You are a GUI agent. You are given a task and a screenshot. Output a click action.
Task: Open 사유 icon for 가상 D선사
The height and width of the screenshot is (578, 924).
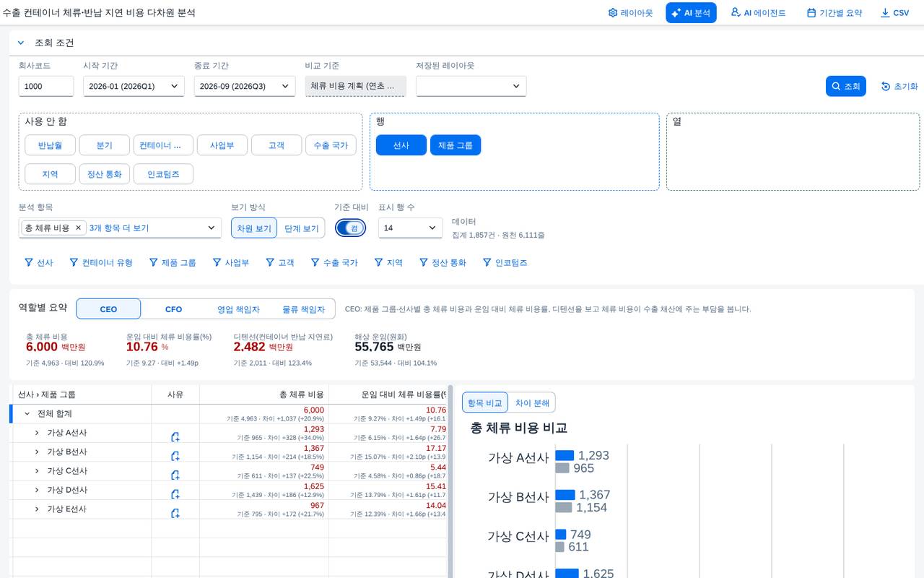(175, 494)
